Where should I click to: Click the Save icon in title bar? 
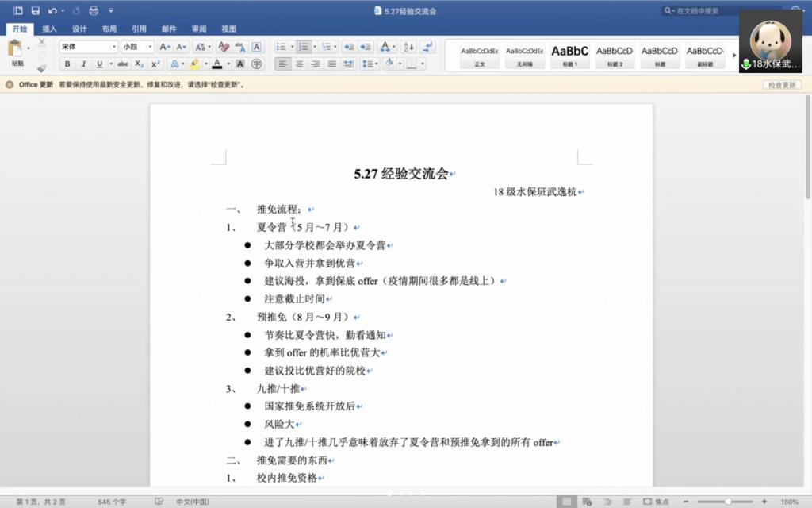click(35, 10)
